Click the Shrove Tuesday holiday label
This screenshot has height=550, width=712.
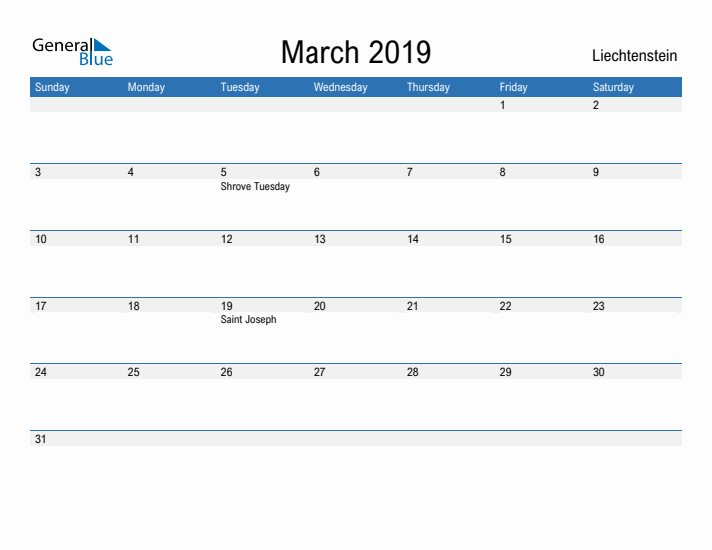(x=255, y=187)
